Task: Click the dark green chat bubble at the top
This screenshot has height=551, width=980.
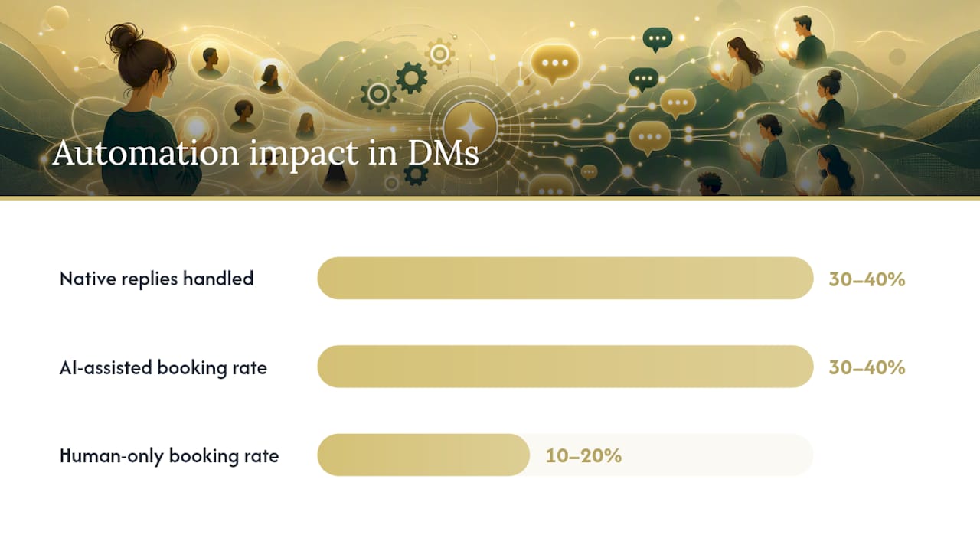Action: [657, 39]
